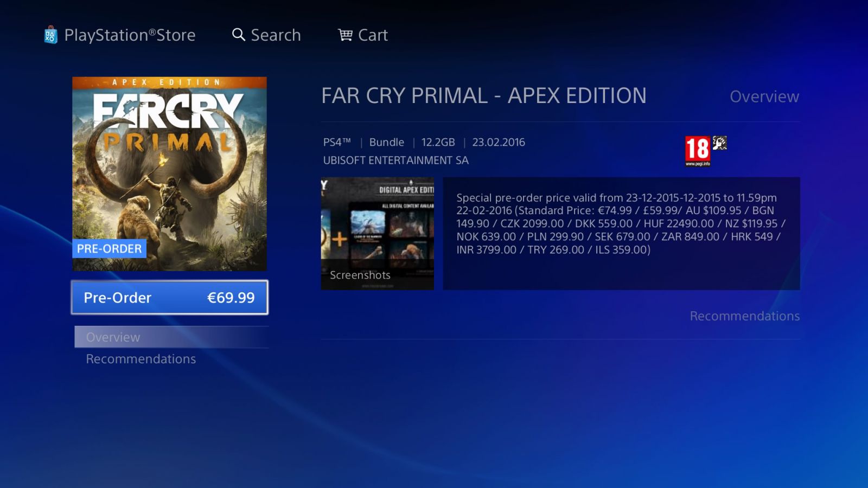
Task: Click the UBISOFT ENTERTAINMENT SA publisher name
Action: point(395,160)
